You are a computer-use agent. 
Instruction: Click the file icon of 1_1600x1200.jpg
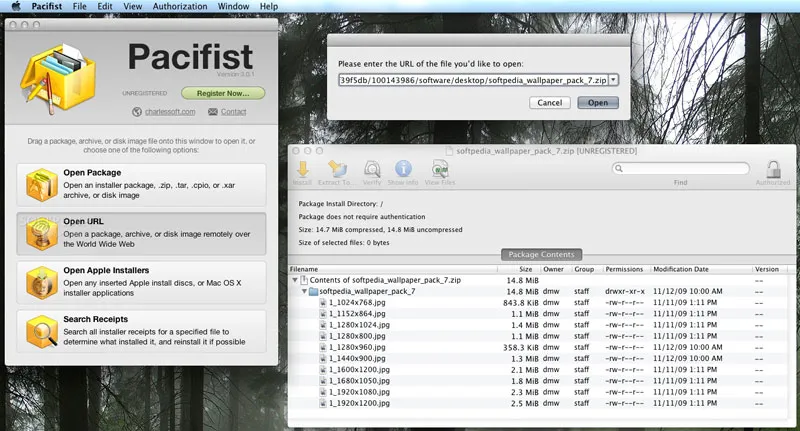point(322,370)
